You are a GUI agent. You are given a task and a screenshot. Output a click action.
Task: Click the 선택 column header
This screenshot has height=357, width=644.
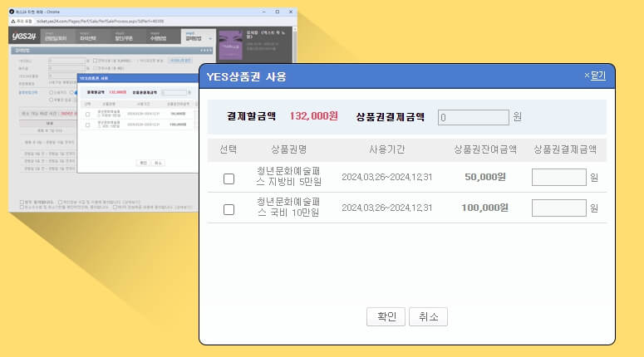(x=228, y=149)
